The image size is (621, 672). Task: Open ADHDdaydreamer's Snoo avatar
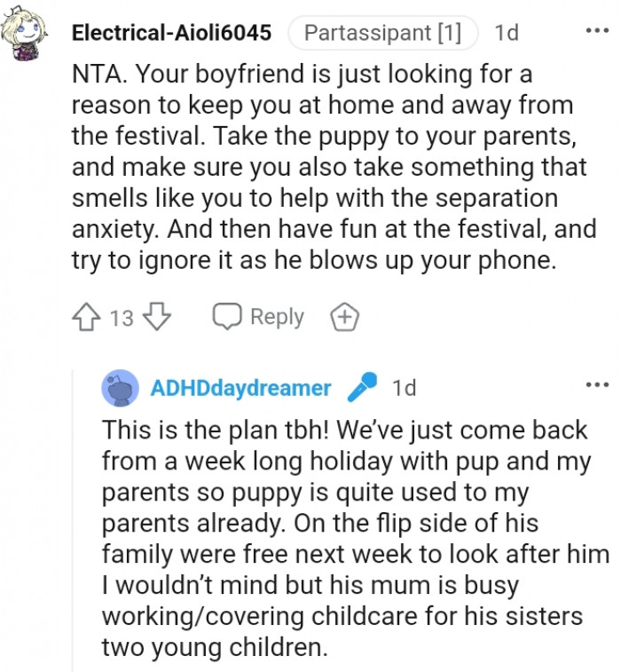pos(120,388)
